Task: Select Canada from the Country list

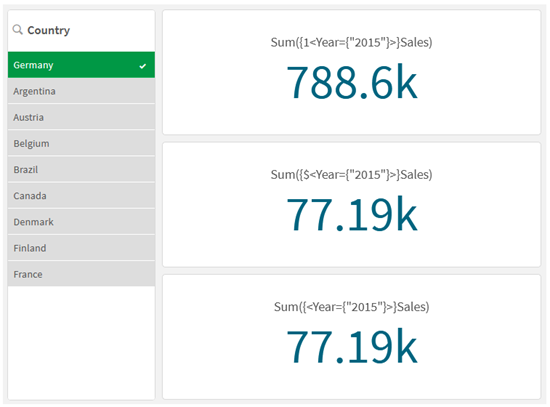Action: (x=81, y=196)
